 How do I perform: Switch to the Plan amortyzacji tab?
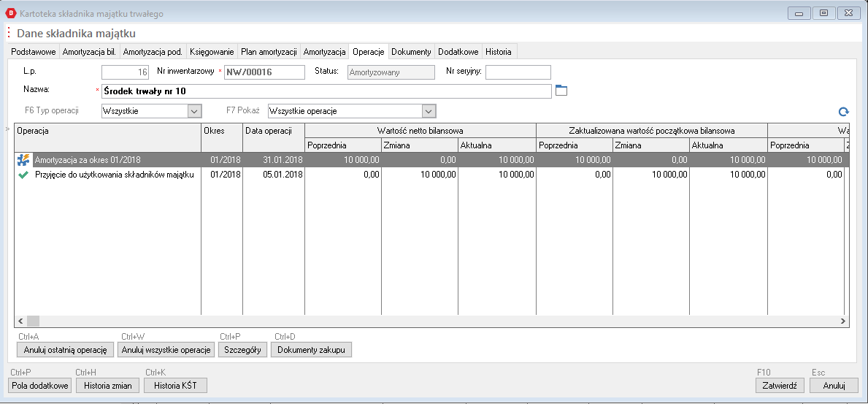(x=269, y=52)
